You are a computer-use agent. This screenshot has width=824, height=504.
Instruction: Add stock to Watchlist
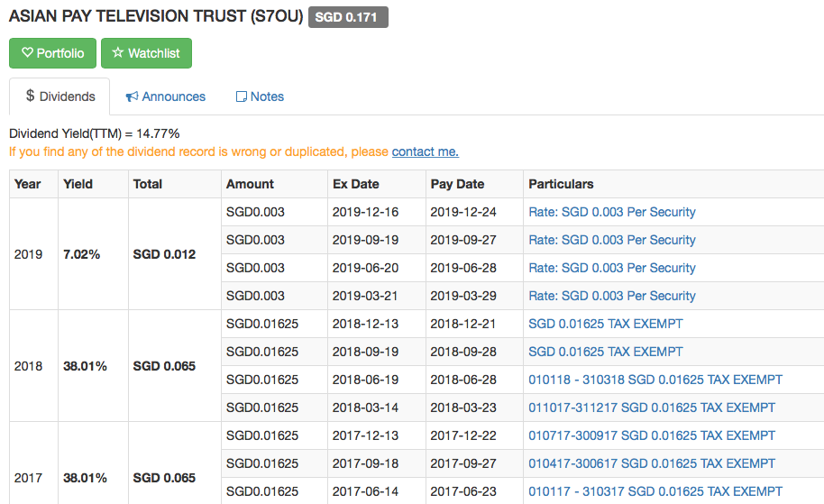point(146,53)
